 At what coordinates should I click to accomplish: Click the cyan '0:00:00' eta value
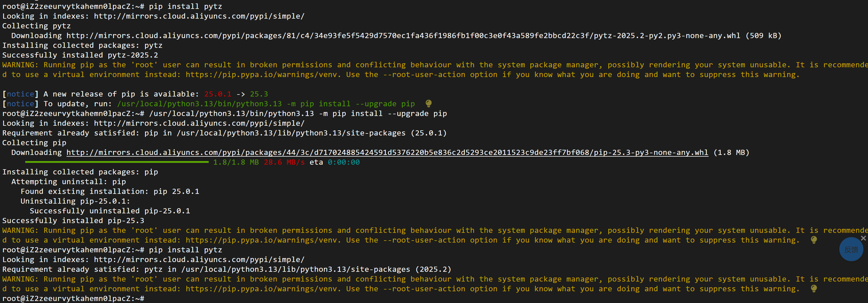[x=344, y=162]
